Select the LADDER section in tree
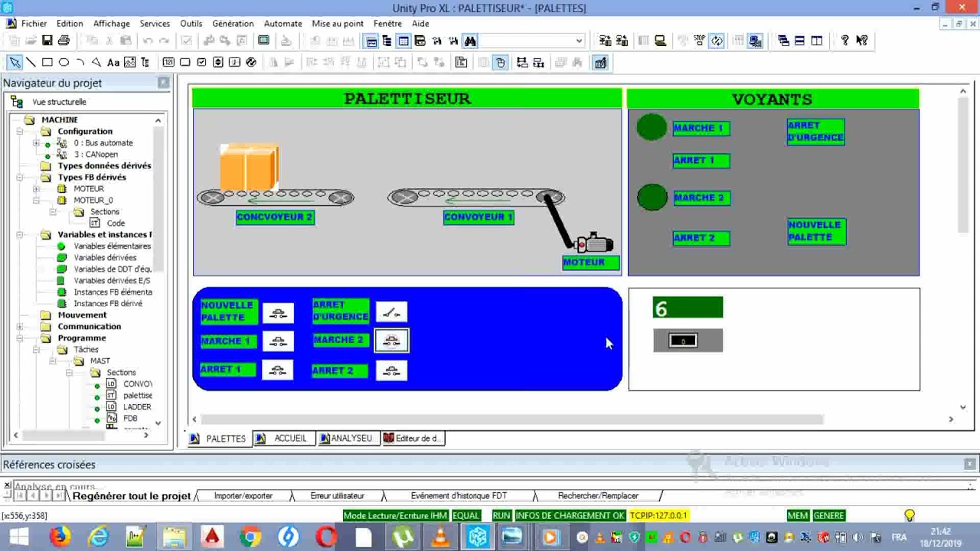Image resolution: width=980 pixels, height=551 pixels. click(x=137, y=407)
